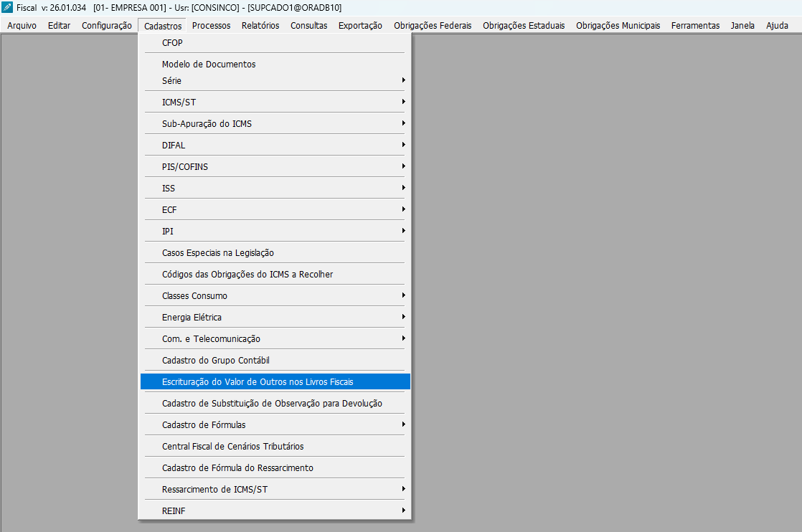Expand the REINF submenu

(275, 510)
